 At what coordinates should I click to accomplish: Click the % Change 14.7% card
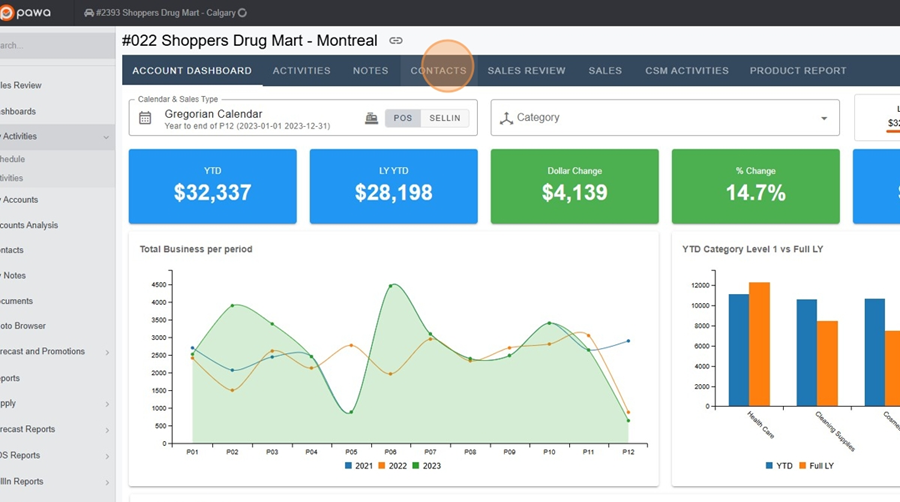[x=755, y=186]
